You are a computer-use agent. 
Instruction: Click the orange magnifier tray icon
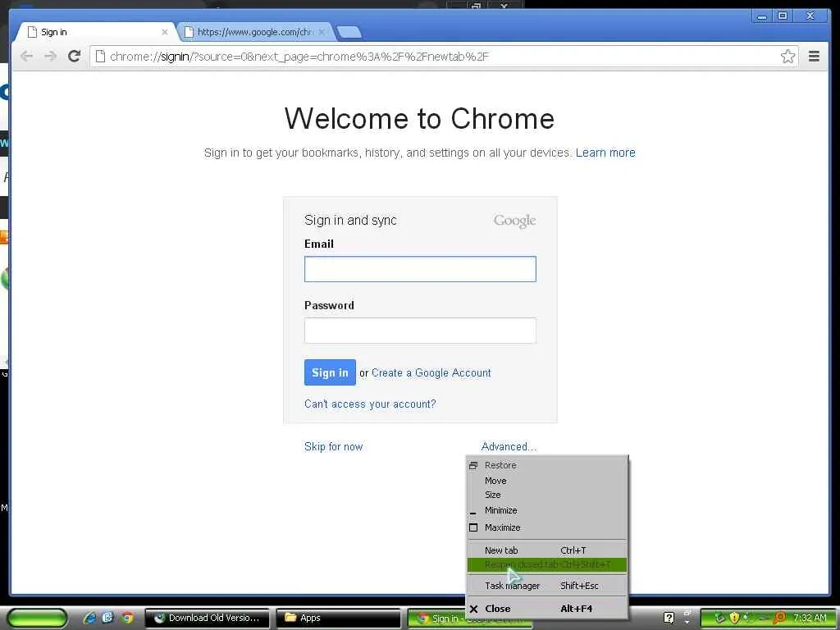[779, 618]
